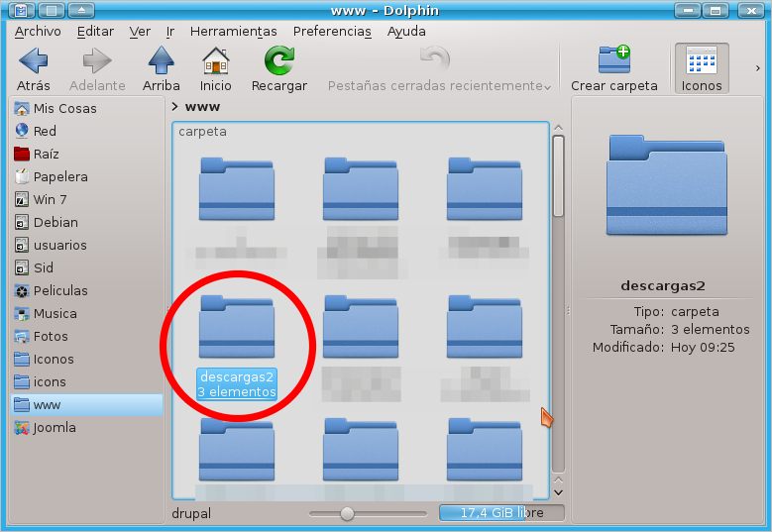Select middle folder in top row

click(361, 189)
